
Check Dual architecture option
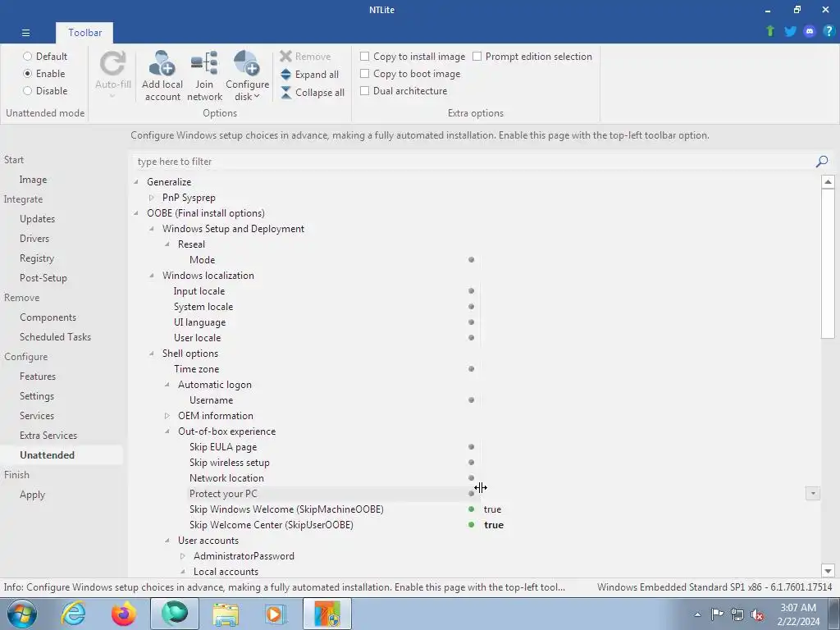tap(365, 90)
